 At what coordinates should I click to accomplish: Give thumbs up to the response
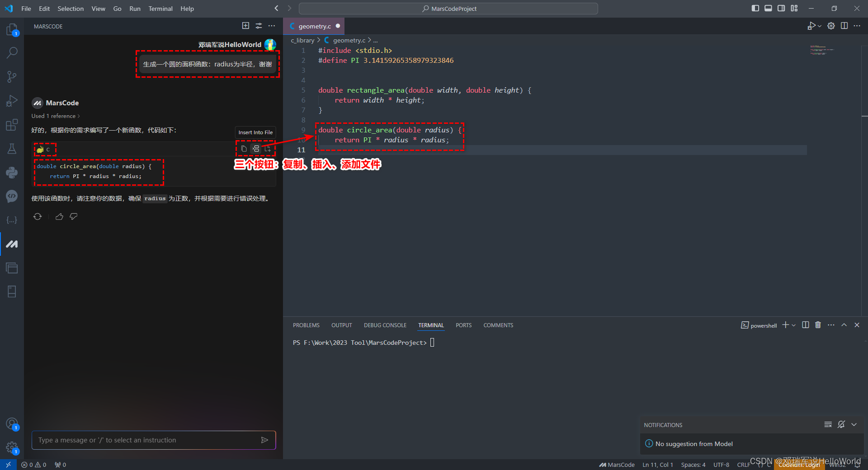(59, 216)
